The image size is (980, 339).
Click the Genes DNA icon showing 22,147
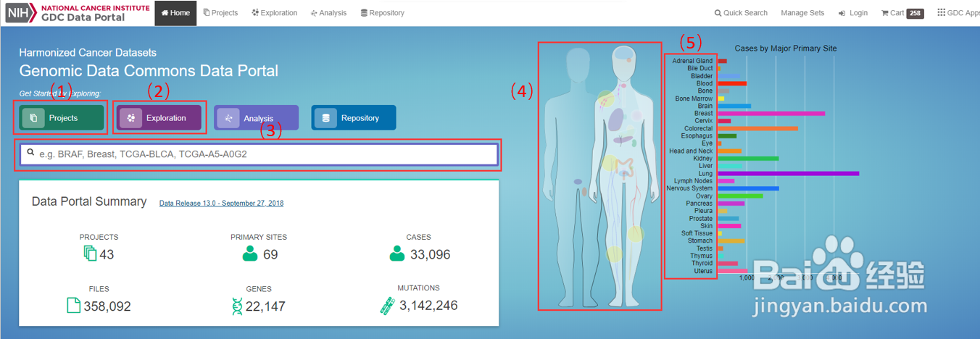[237, 306]
